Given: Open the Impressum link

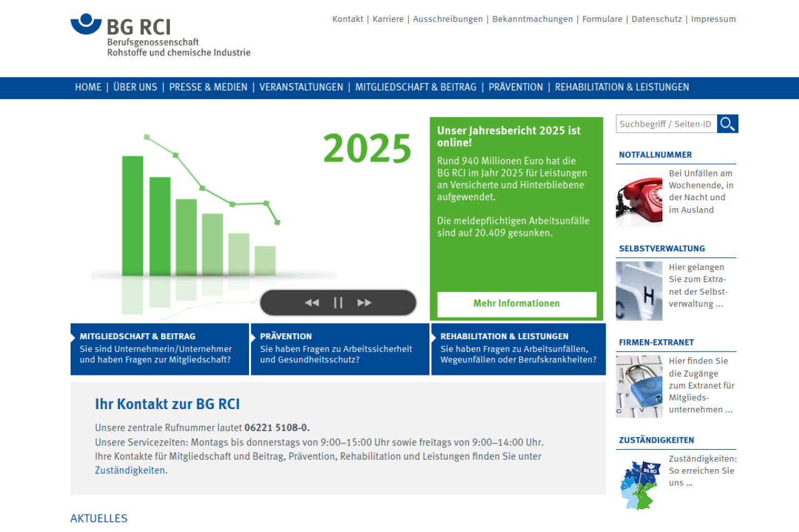Looking at the screenshot, I should point(713,19).
